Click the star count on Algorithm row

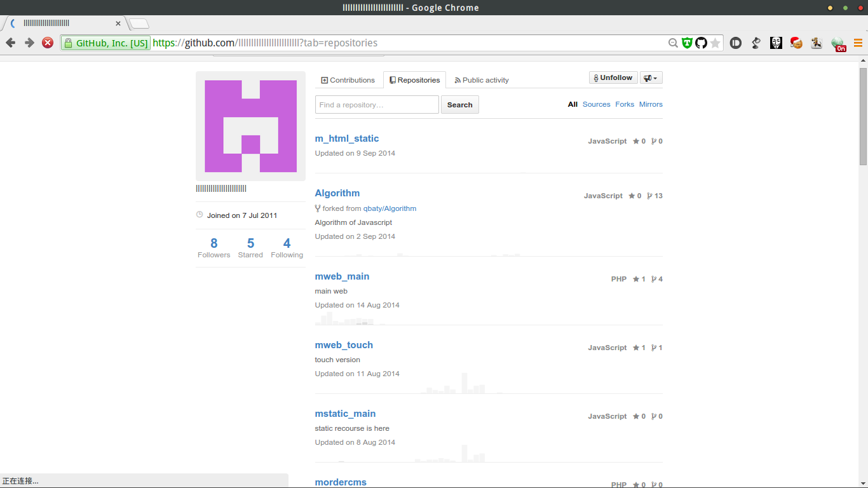point(635,196)
